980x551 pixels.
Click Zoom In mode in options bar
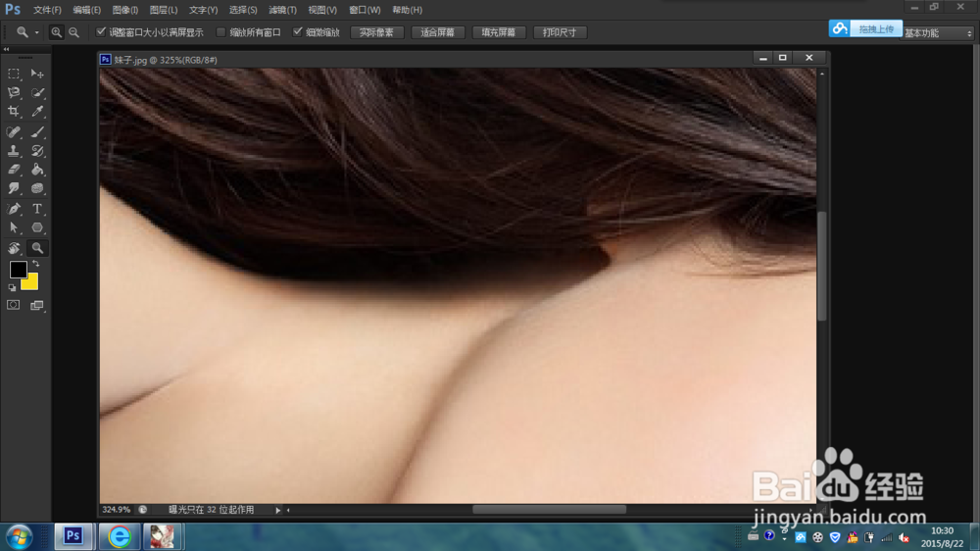pyautogui.click(x=56, y=32)
